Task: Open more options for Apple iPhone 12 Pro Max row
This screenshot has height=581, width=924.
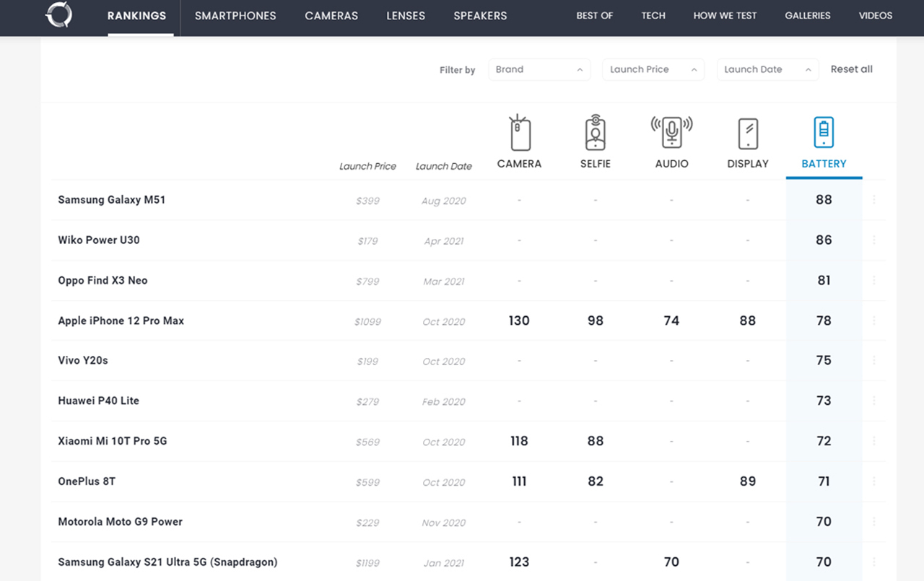Action: pyautogui.click(x=874, y=320)
